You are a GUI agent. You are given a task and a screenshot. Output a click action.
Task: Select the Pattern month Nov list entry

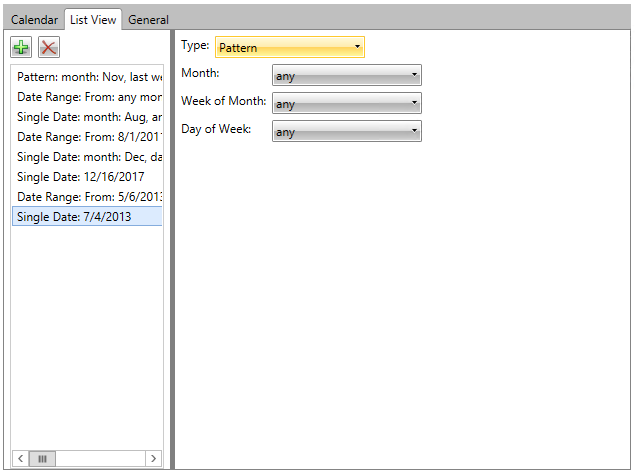click(x=88, y=77)
